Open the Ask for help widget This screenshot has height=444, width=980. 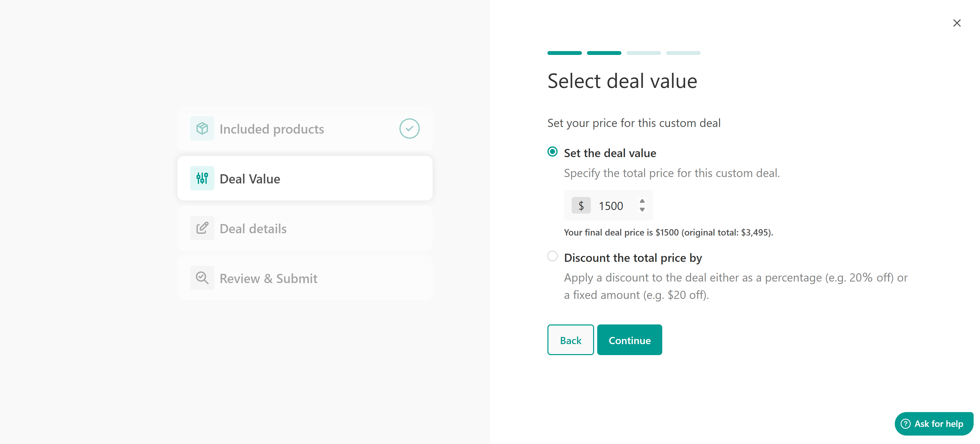(934, 424)
